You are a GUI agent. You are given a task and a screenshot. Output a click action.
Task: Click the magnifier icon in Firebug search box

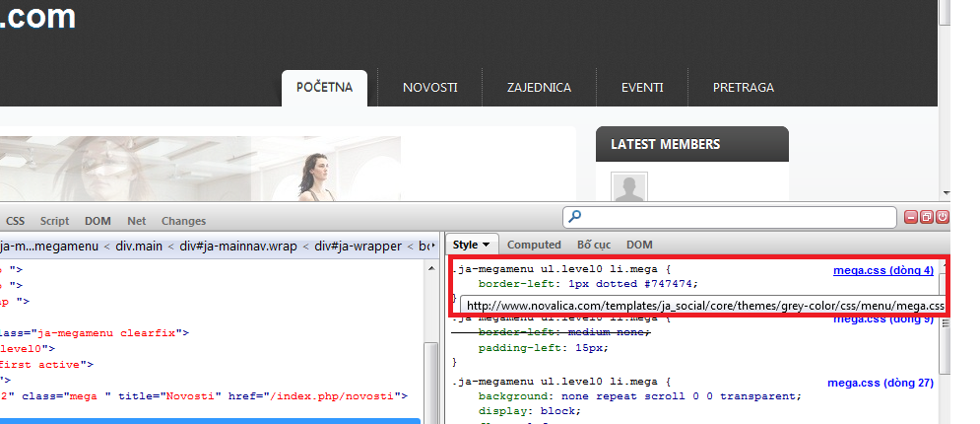tap(574, 216)
